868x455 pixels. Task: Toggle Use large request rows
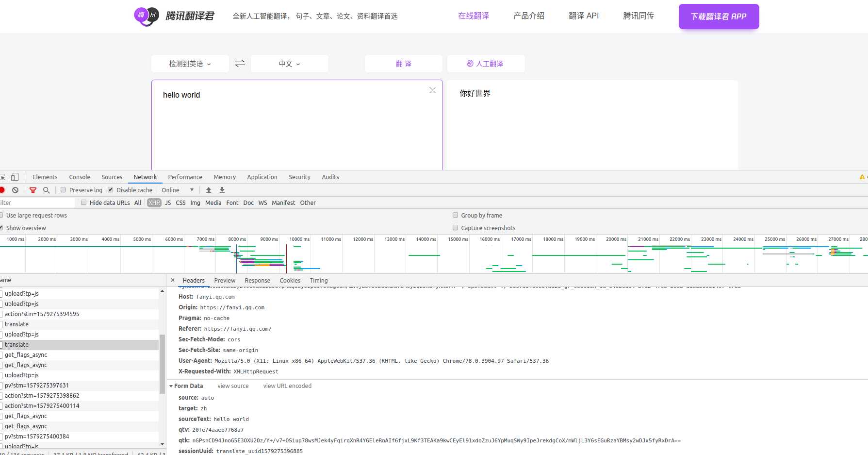point(1,215)
